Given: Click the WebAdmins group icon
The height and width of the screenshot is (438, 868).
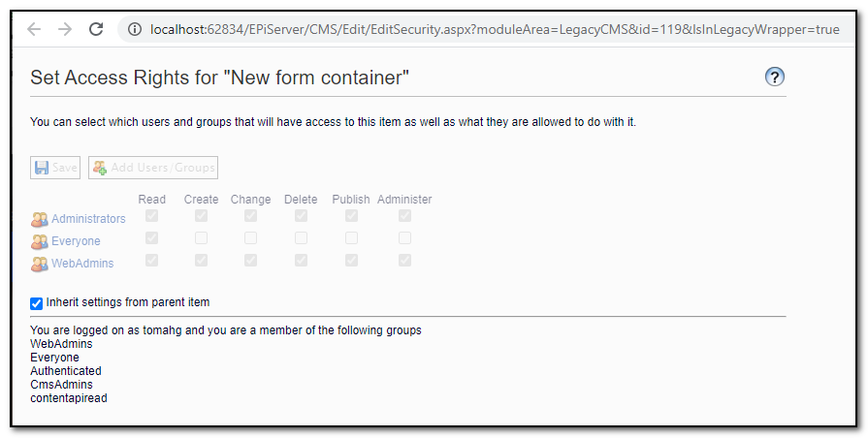Looking at the screenshot, I should coord(40,264).
